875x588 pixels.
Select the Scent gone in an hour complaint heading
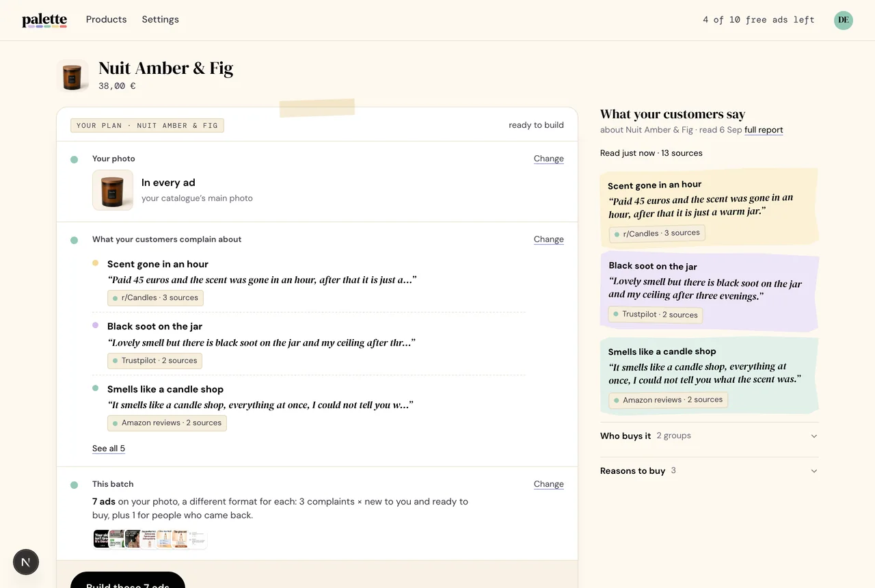click(158, 264)
